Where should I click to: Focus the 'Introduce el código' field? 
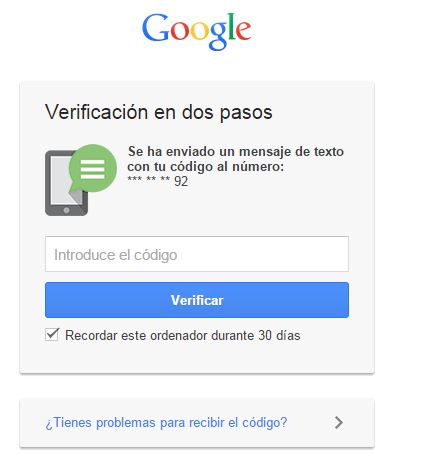coord(197,254)
